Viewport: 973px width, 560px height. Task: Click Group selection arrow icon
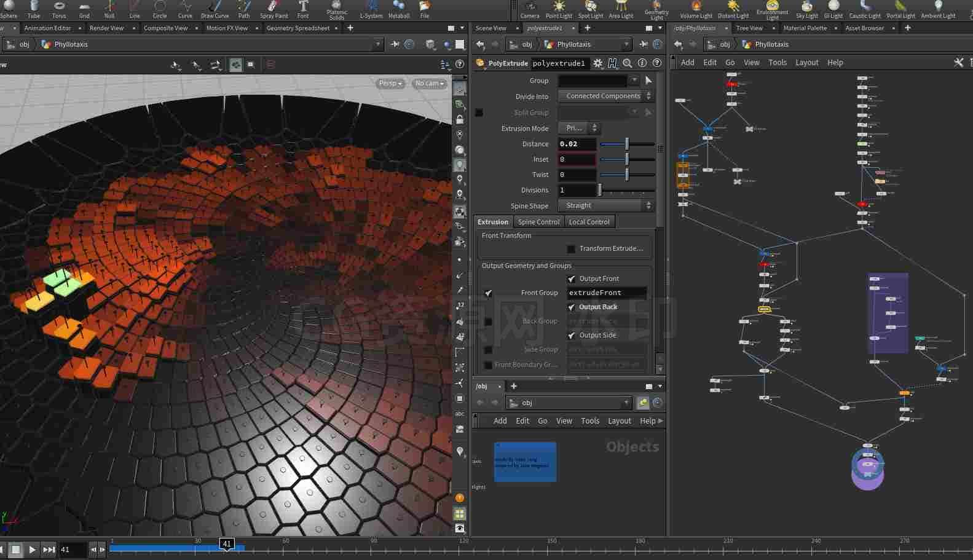pyautogui.click(x=648, y=81)
